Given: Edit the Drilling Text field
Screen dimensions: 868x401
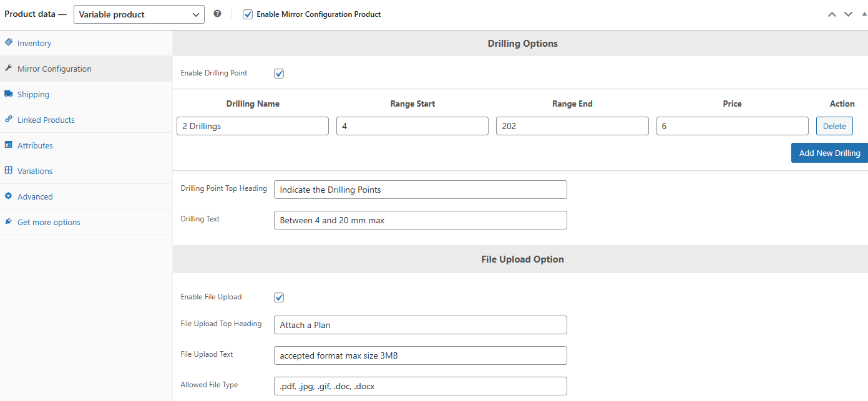Looking at the screenshot, I should coord(421,220).
